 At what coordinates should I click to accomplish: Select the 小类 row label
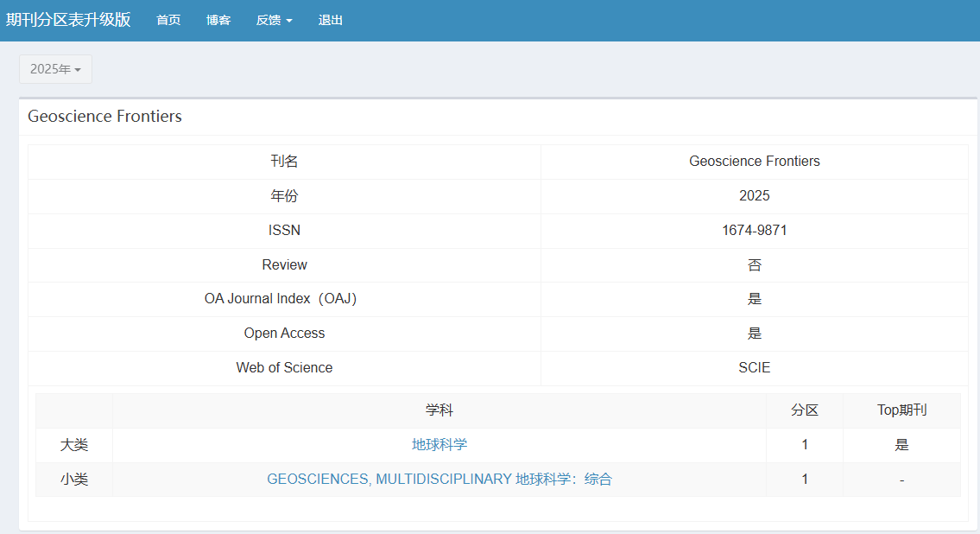tap(74, 480)
